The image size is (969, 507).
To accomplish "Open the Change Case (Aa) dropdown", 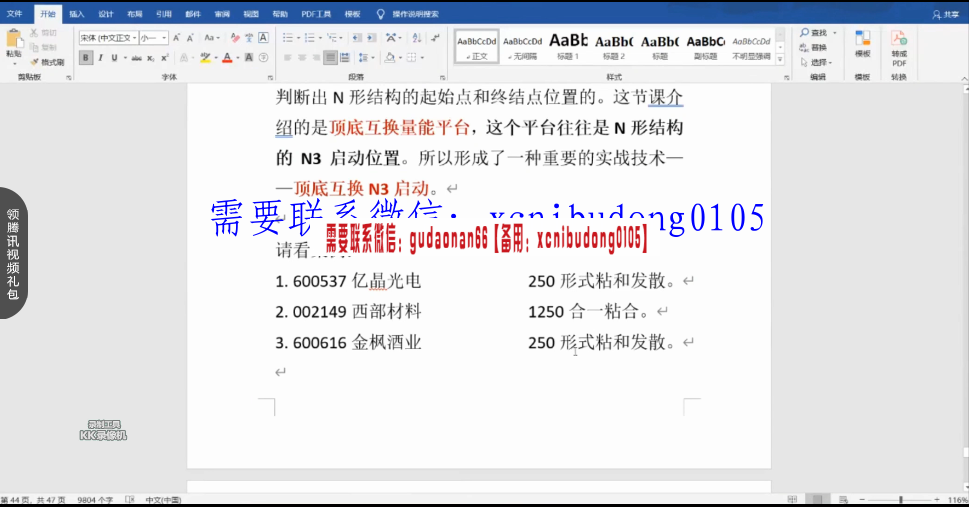I will 212,38.
